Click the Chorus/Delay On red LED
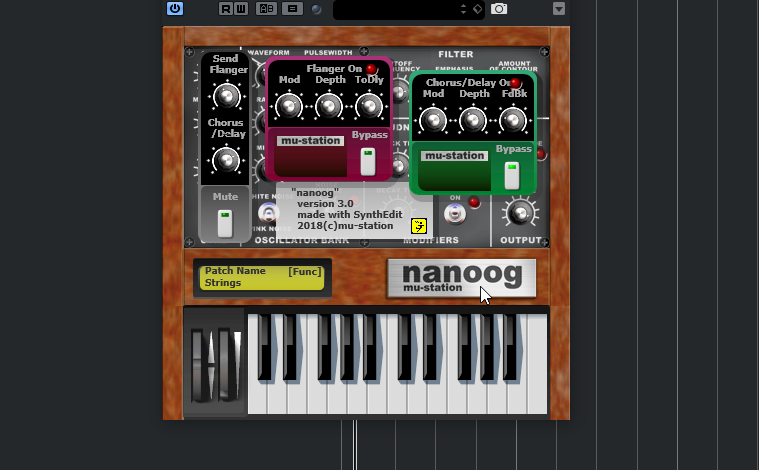 pos(515,83)
